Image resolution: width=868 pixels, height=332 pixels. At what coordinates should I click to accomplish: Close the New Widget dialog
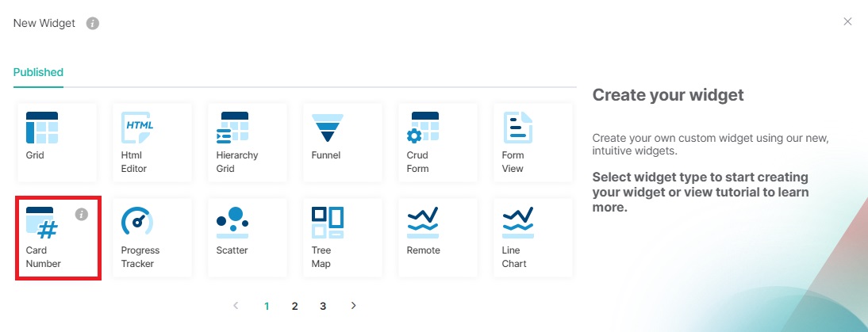point(847,21)
